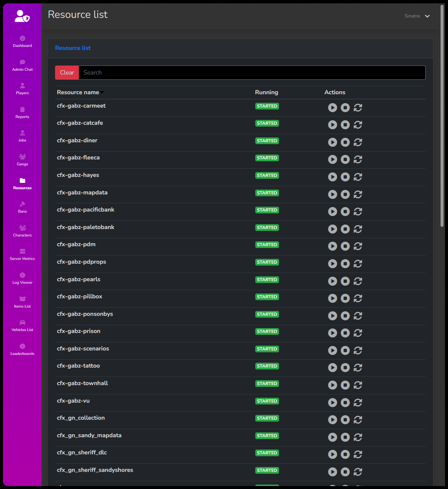Restart the cfx-gabz-carmeet resource

pos(358,108)
